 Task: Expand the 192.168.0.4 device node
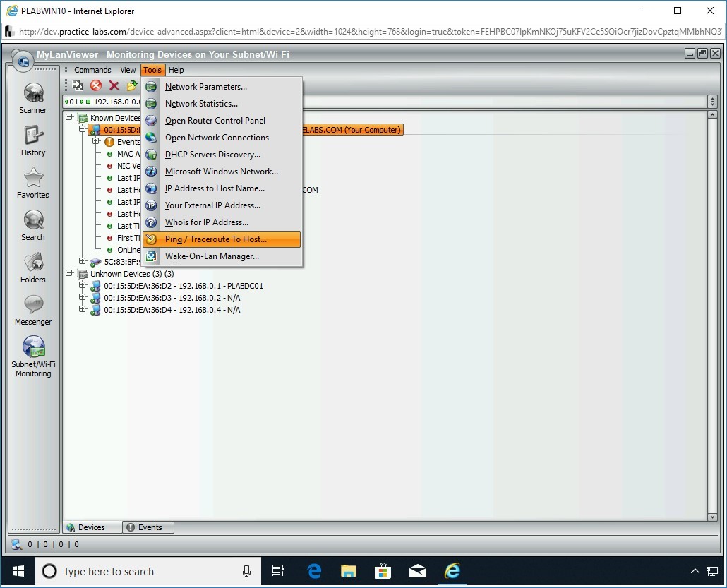coord(83,310)
